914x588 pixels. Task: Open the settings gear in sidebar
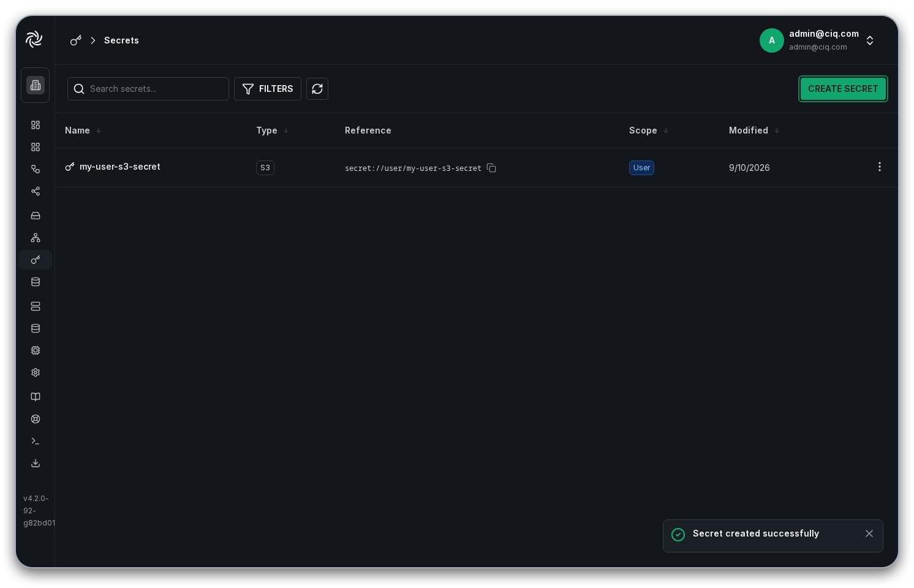(36, 372)
